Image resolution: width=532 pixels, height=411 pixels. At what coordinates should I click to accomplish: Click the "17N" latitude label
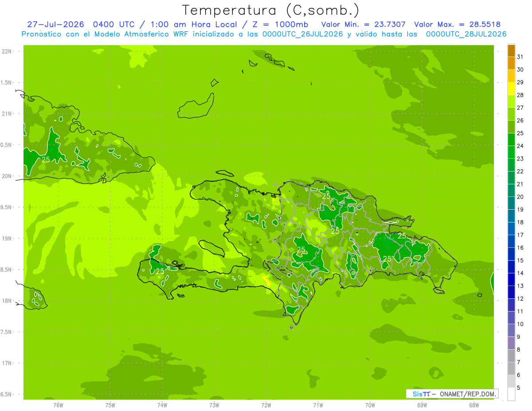7,363
